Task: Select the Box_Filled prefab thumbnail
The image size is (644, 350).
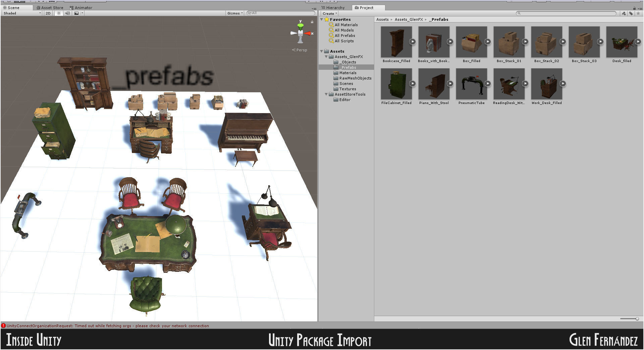Action: (x=471, y=42)
